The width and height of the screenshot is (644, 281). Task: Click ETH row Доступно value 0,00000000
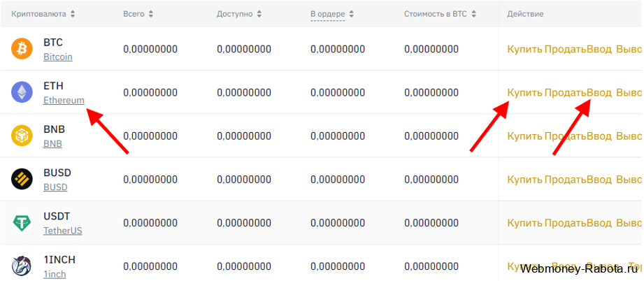pos(244,93)
